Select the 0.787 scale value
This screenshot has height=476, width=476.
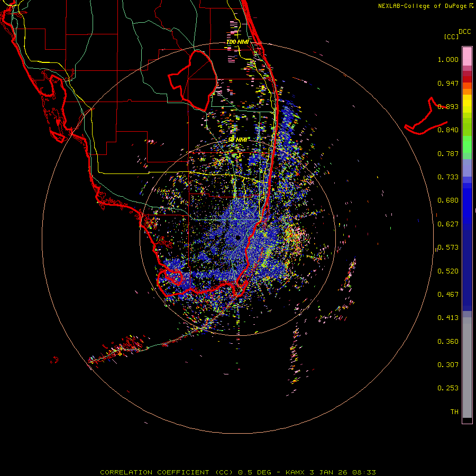click(448, 153)
